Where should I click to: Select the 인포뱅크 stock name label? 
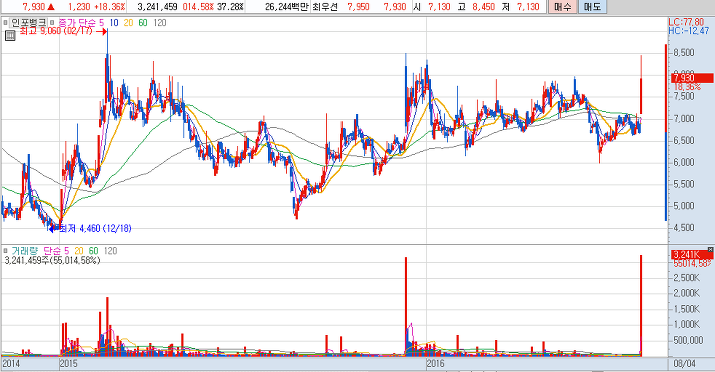click(28, 22)
